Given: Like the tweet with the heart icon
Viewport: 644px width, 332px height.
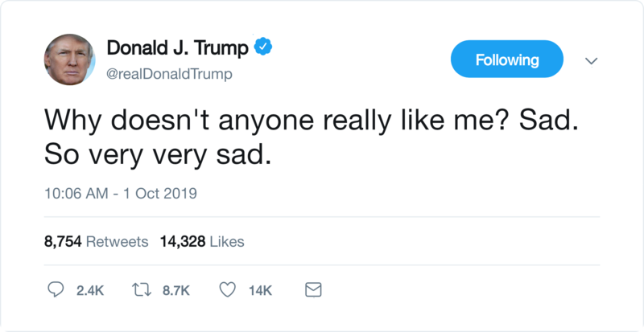Looking at the screenshot, I should (228, 290).
